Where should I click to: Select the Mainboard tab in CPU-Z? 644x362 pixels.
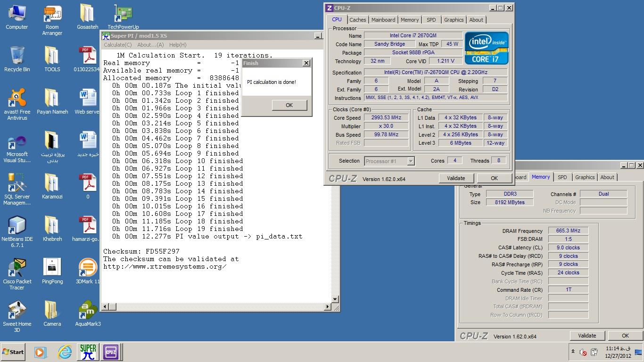point(383,20)
